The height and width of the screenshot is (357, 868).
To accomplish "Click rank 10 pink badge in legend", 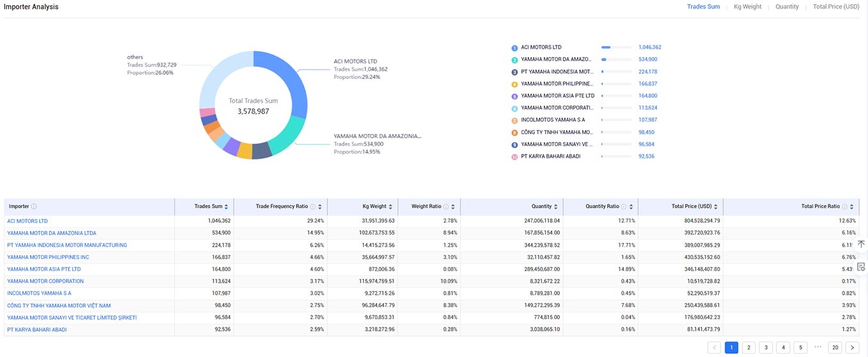I will [x=514, y=157].
